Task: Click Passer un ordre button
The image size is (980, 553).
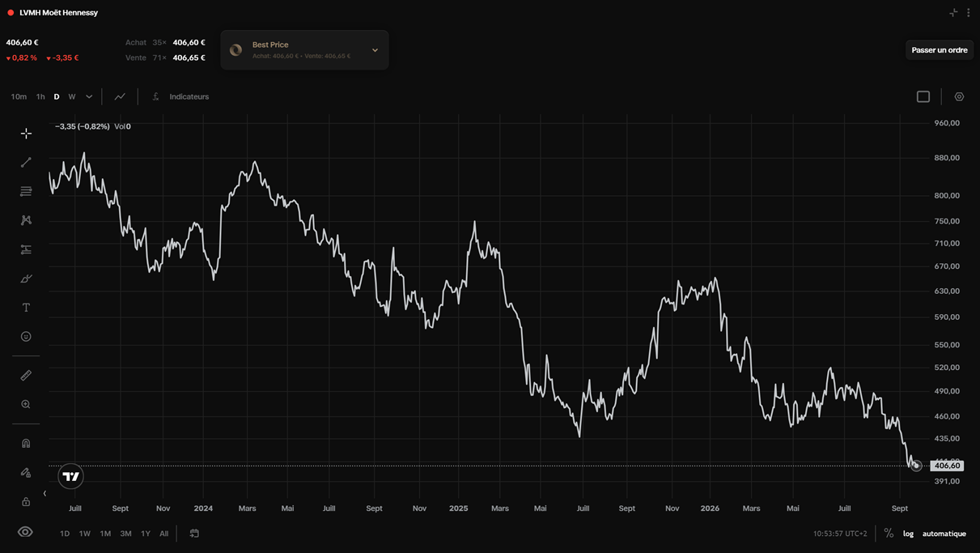Action: pyautogui.click(x=940, y=50)
